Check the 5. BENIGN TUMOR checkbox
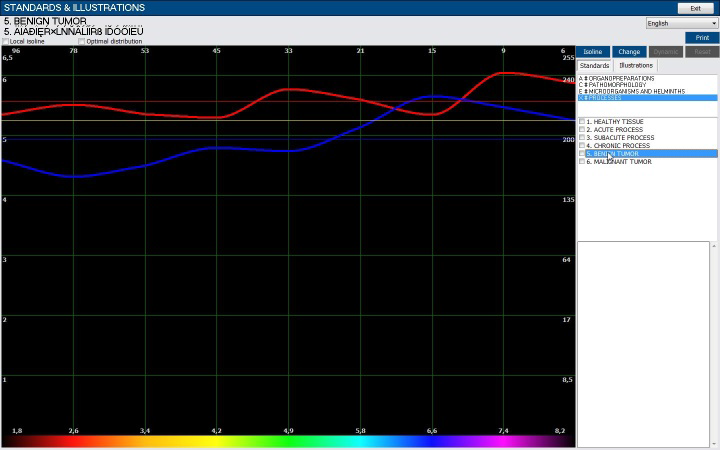The image size is (720, 450). 582,153
